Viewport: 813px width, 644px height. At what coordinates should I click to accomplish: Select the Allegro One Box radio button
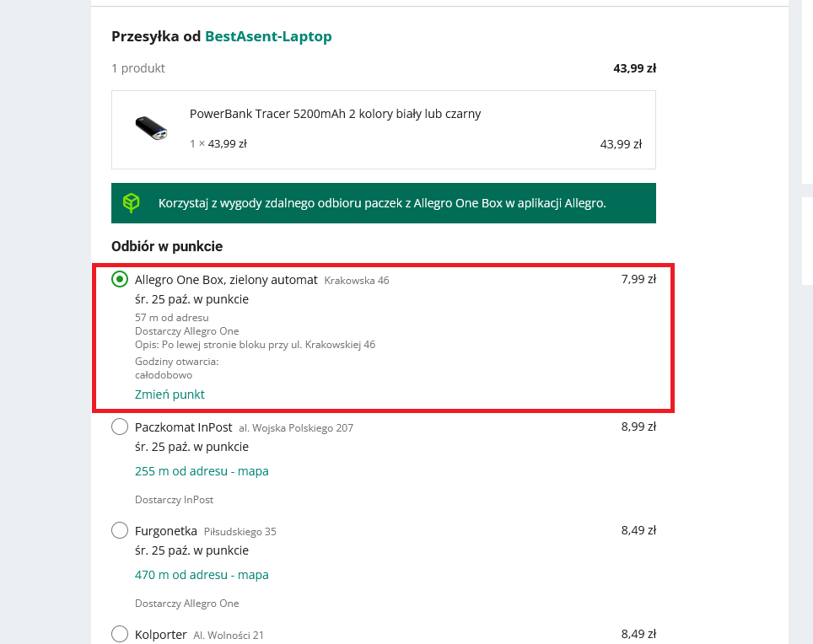(120, 280)
